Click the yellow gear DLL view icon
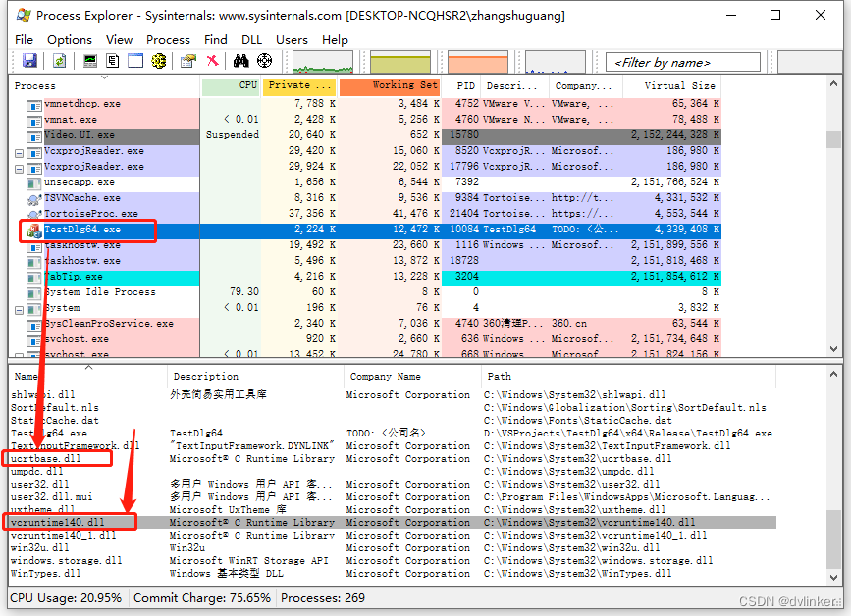 point(158,61)
